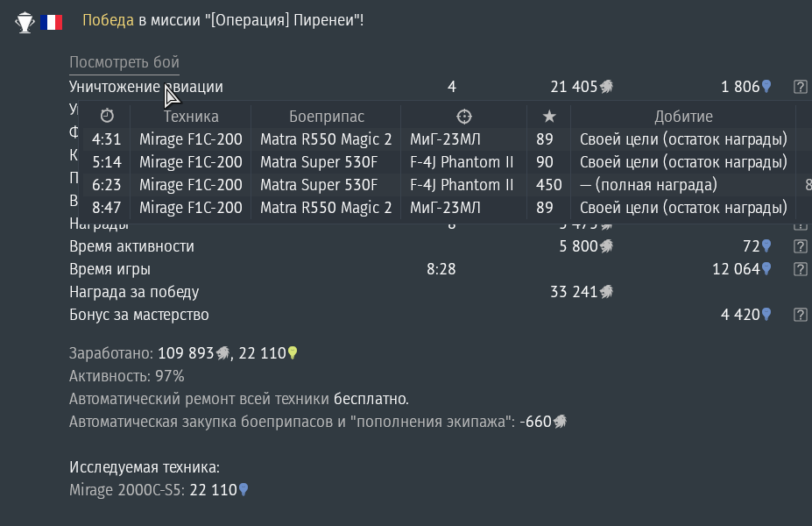Click the star score column header icon
812x526 pixels.
pyautogui.click(x=549, y=117)
